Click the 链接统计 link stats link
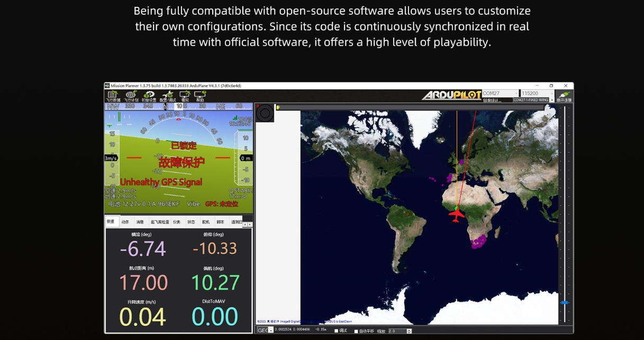 (x=492, y=100)
